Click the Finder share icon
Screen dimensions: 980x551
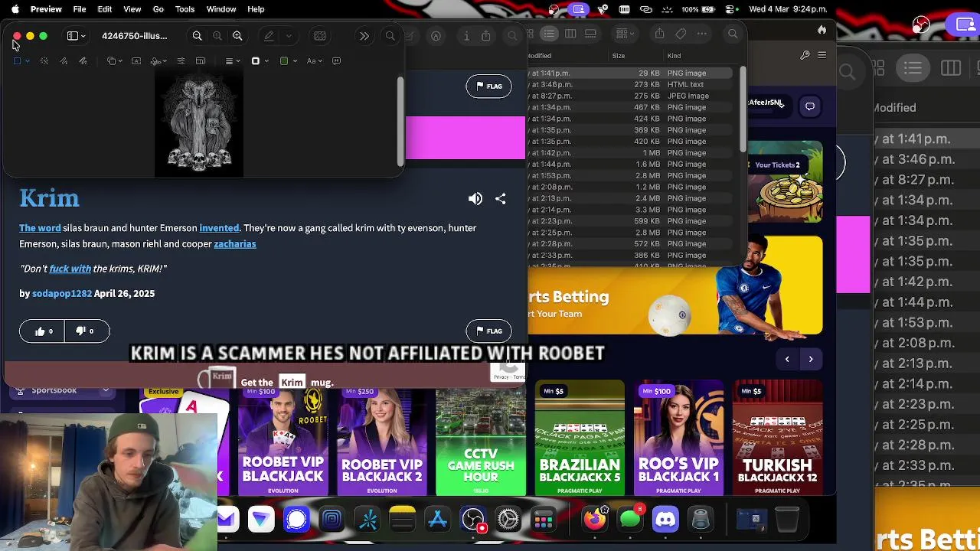click(x=659, y=34)
